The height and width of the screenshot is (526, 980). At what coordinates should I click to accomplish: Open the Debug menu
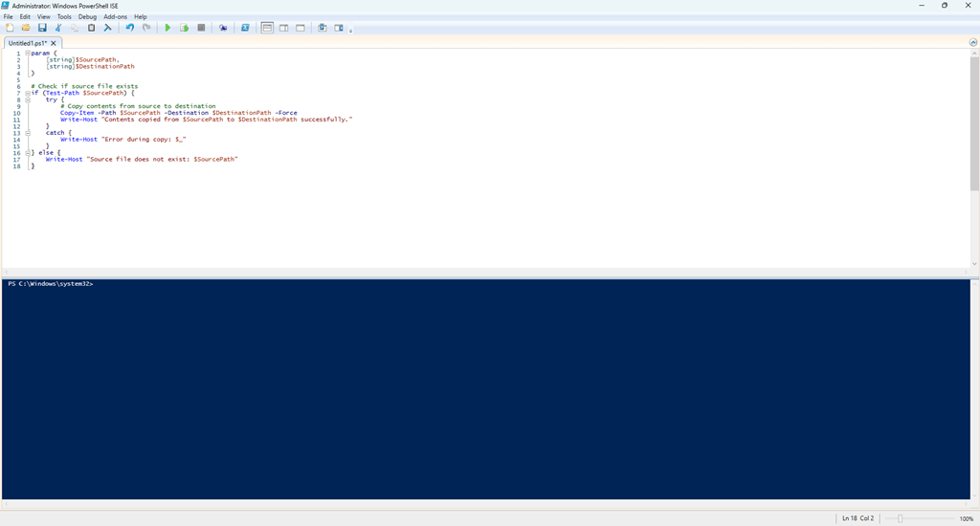tap(87, 17)
